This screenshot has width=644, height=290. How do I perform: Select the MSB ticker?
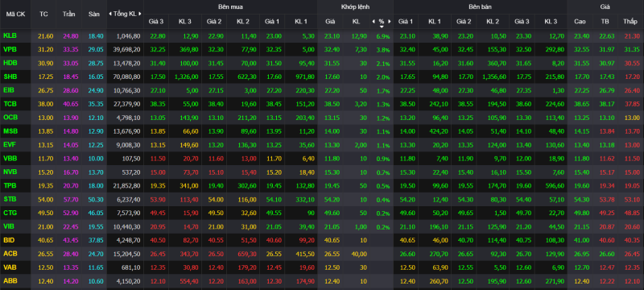pos(10,131)
